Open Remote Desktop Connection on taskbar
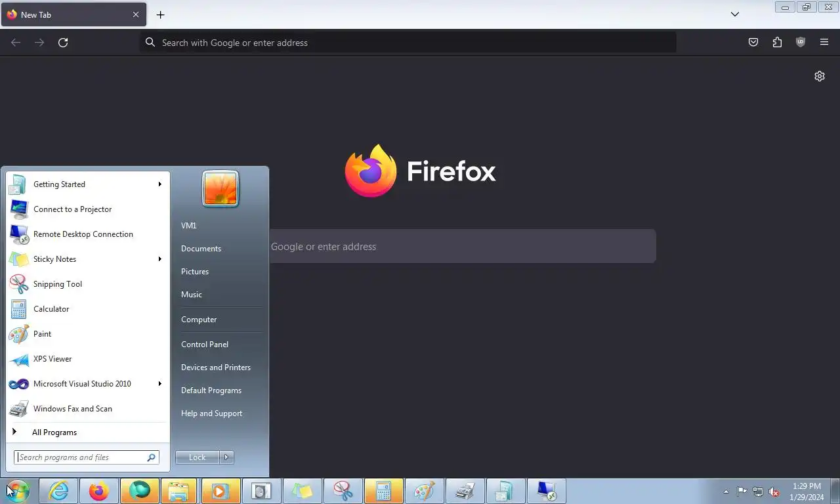Screen dimensions: 840x504 tap(547, 491)
